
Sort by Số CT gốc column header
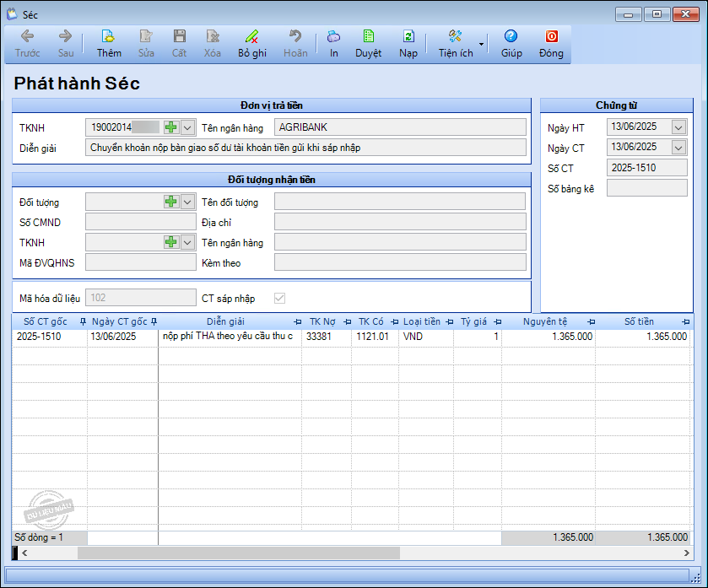coord(46,321)
